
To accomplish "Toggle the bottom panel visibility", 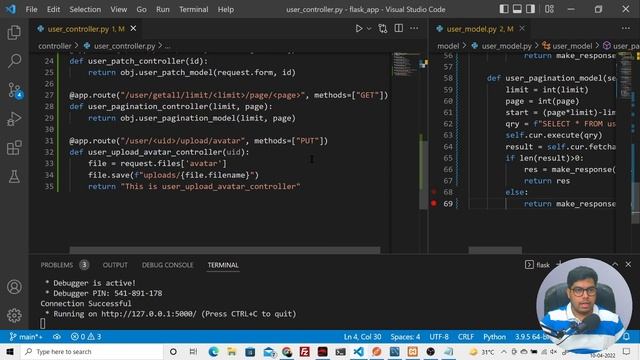I will (x=517, y=9).
